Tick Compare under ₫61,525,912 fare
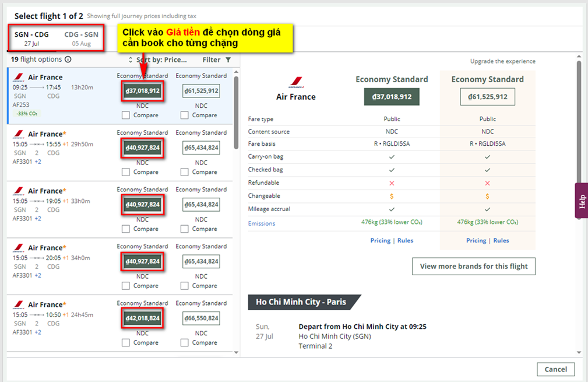This screenshot has height=382, width=588. click(185, 115)
